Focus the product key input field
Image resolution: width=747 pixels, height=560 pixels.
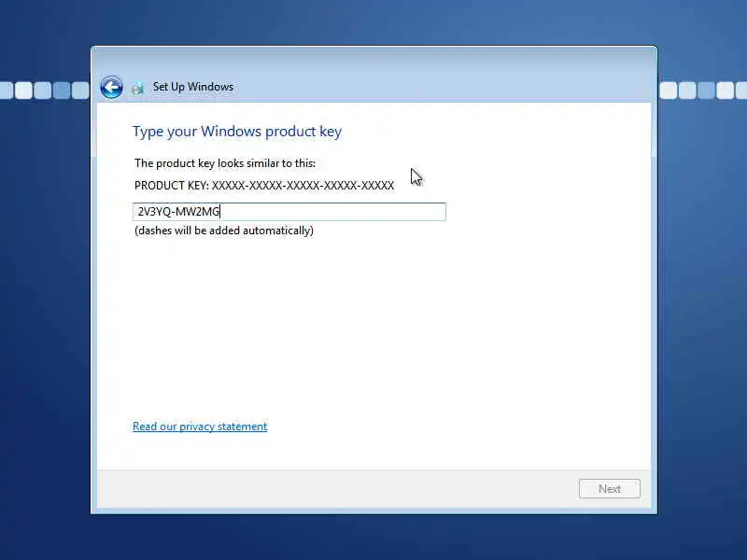coord(289,212)
